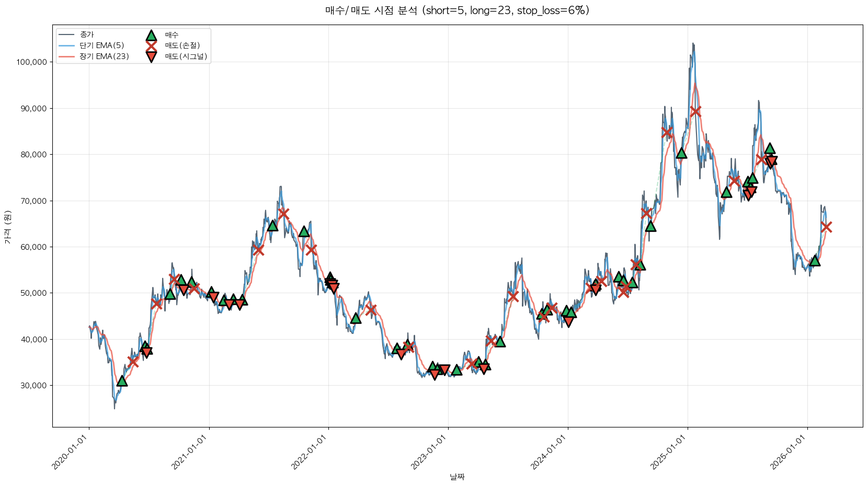Click the last stop-loss X at chart's right end

[x=826, y=227]
